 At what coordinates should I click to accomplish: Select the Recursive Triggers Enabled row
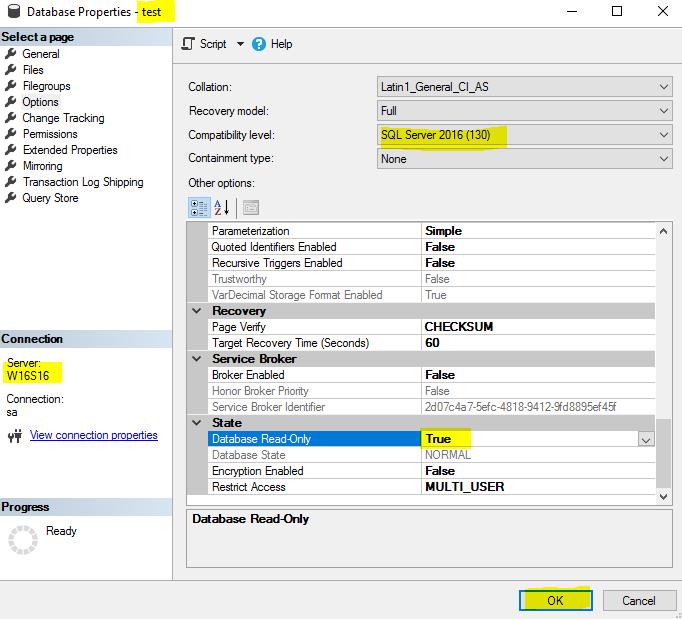pyautogui.click(x=431, y=263)
